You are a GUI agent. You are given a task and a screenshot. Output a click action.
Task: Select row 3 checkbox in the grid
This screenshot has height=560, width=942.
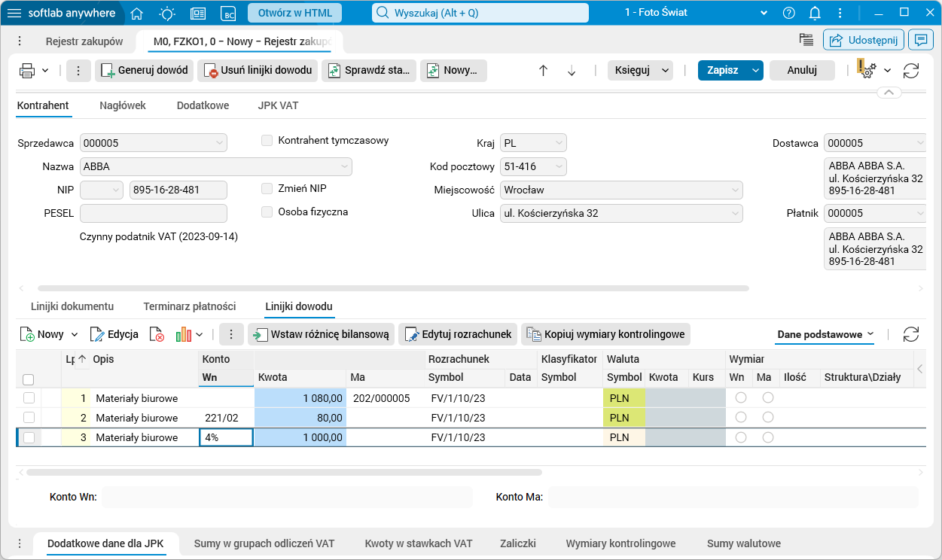[29, 437]
